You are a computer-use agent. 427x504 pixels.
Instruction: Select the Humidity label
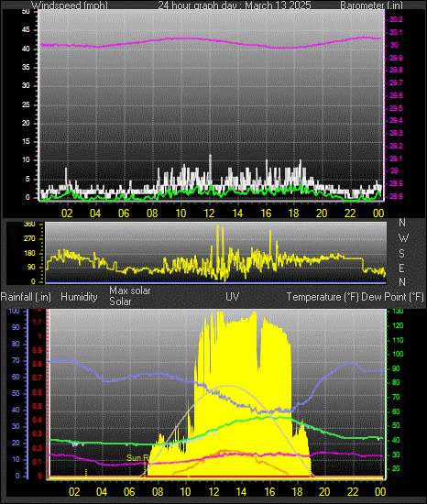click(x=79, y=297)
